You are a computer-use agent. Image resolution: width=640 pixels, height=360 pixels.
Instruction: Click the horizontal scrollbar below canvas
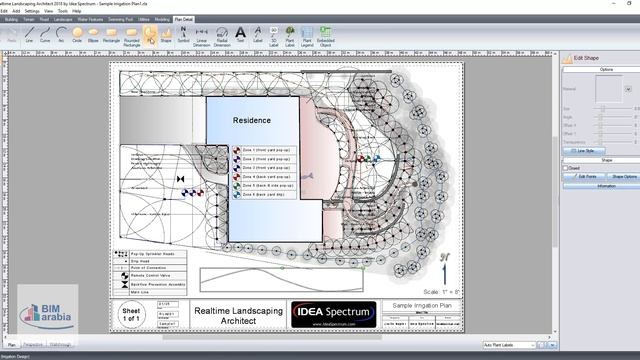(272, 337)
